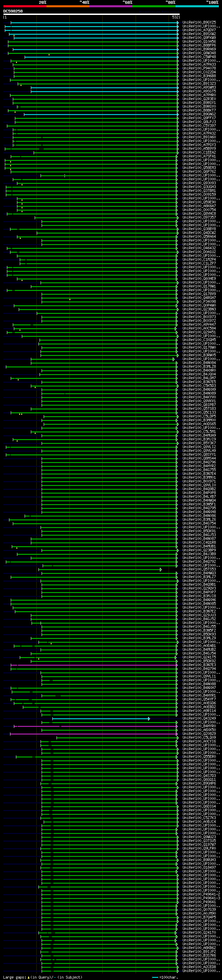Image resolution: width=222 pixels, height=980 pixels.
Task: Open hit UniRef100_B9SXW2
Action: [x=199, y=34]
